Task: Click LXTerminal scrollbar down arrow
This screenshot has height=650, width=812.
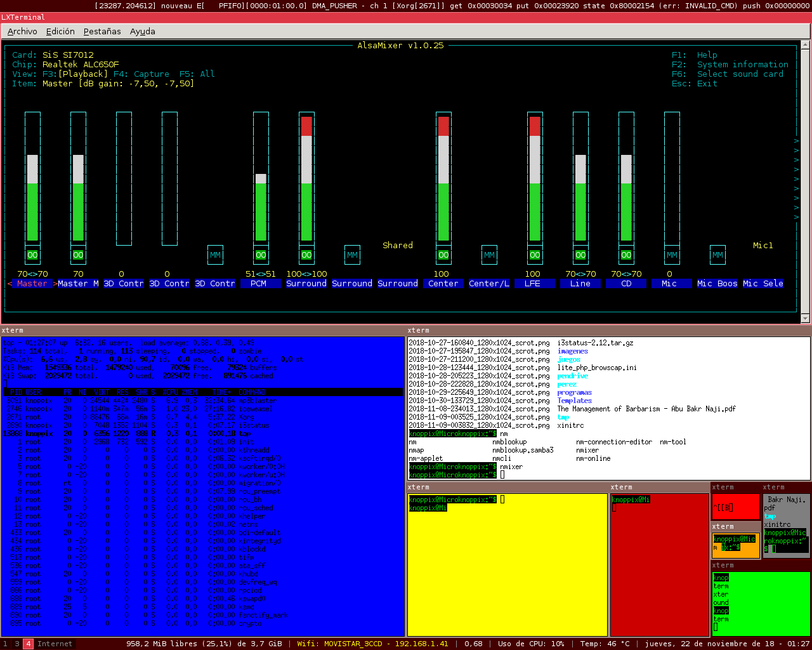Action: 806,319
